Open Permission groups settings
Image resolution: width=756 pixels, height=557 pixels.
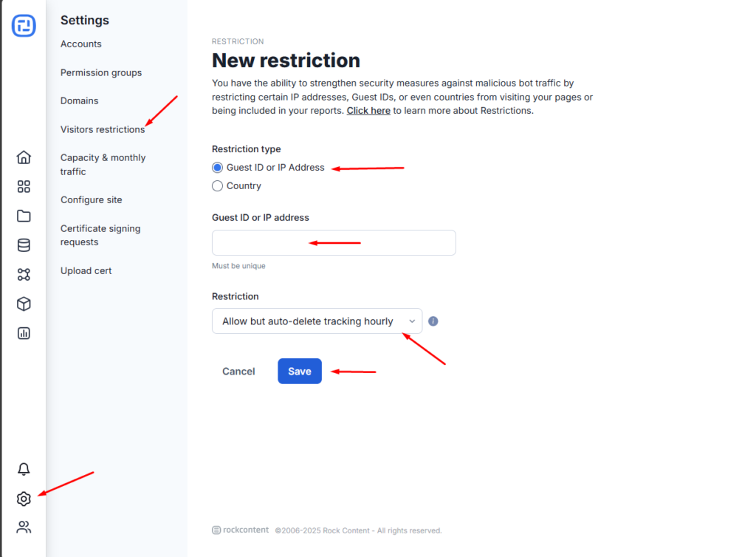click(101, 73)
